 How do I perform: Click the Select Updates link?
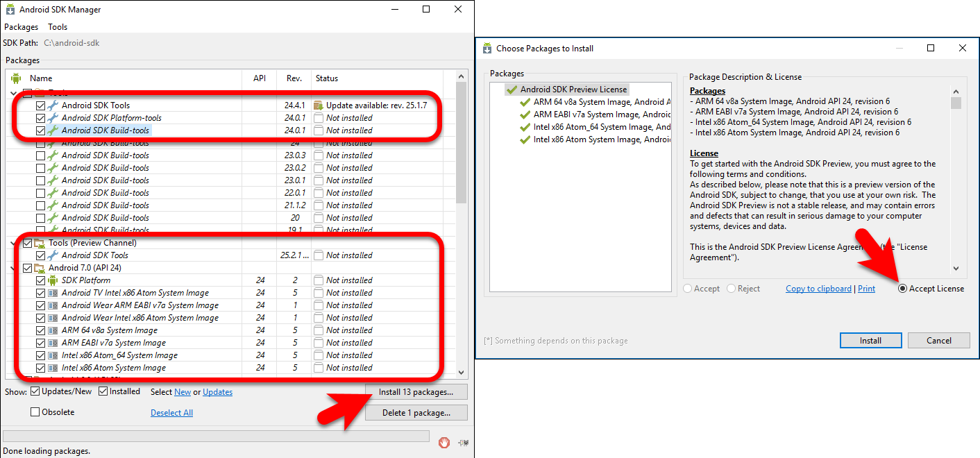point(217,392)
